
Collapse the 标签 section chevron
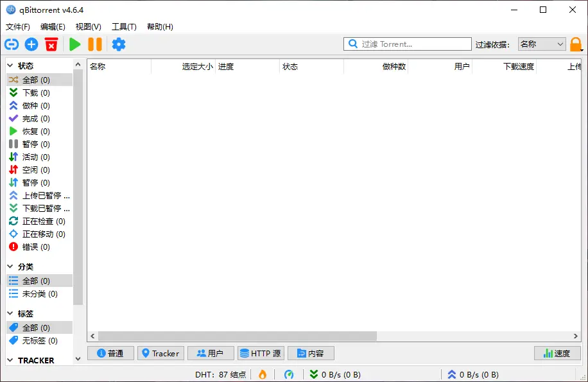pos(10,313)
